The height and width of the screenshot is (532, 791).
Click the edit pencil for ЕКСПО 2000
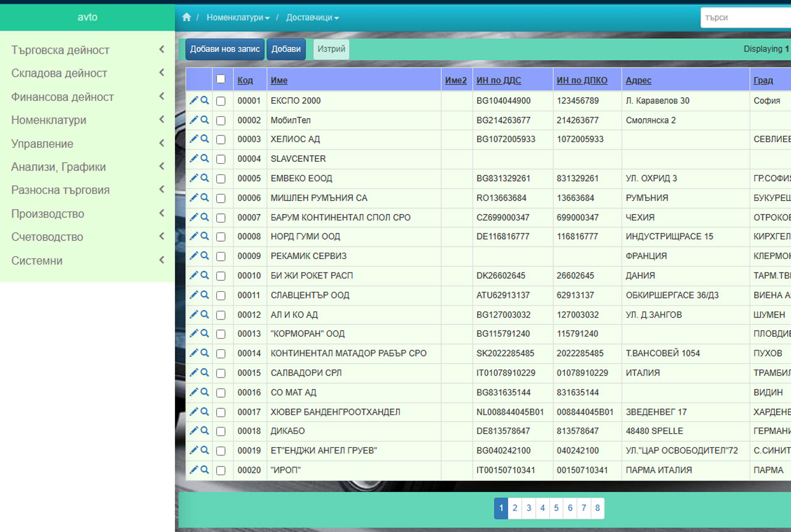193,100
